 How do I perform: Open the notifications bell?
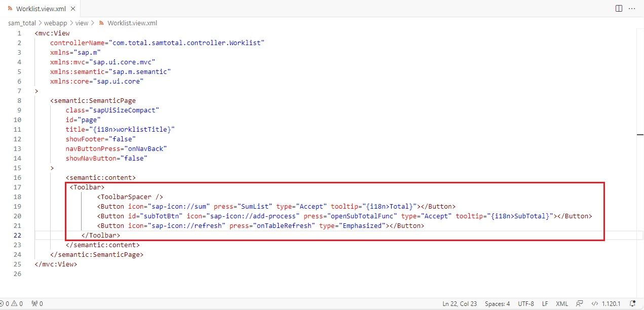tap(632, 304)
